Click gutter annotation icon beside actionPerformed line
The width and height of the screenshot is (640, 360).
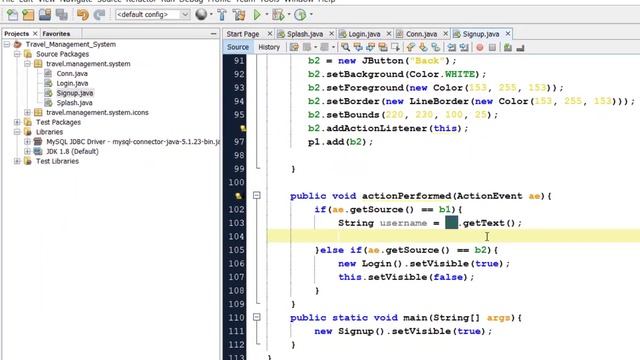238,196
